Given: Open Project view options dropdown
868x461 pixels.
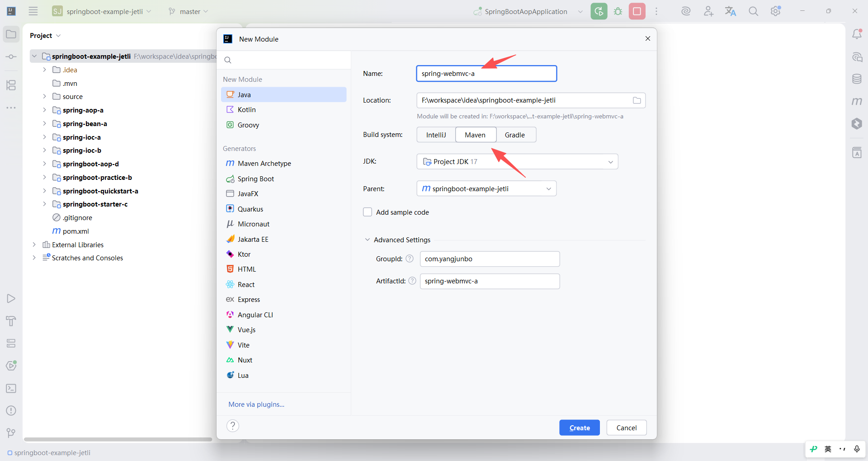Looking at the screenshot, I should click(x=58, y=35).
